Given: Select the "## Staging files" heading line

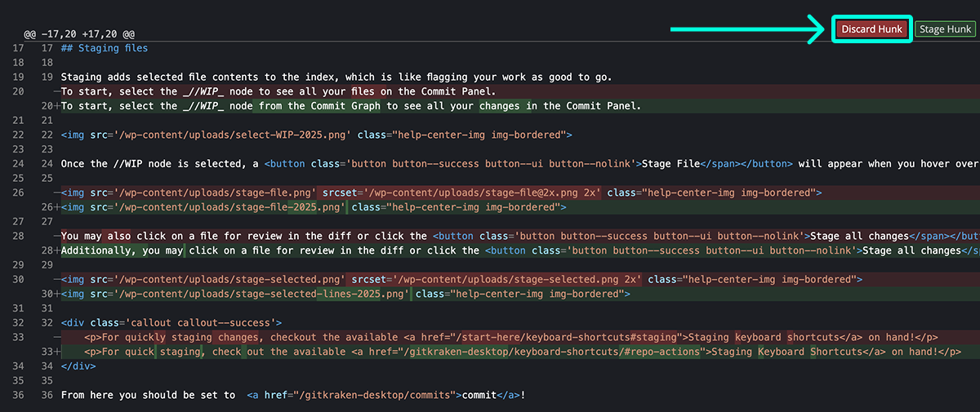Looking at the screenshot, I should tap(105, 48).
